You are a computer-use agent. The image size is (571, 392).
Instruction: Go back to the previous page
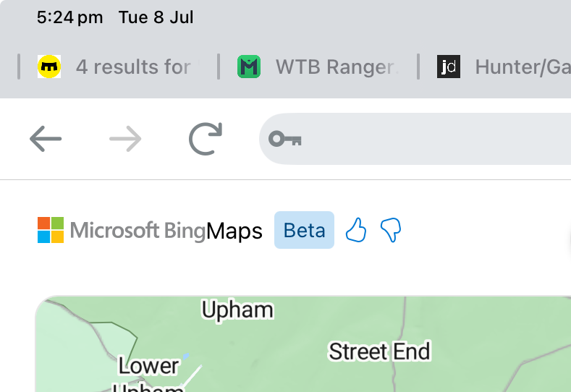[x=46, y=139]
